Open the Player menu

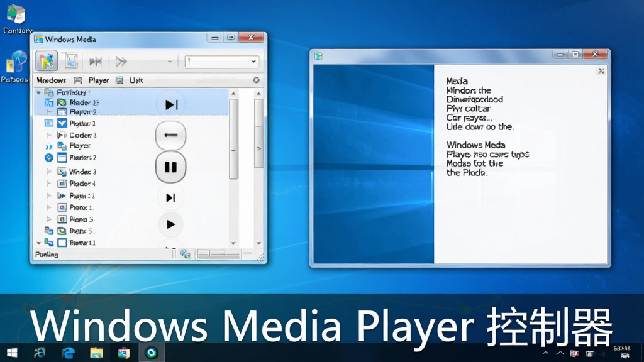click(99, 80)
